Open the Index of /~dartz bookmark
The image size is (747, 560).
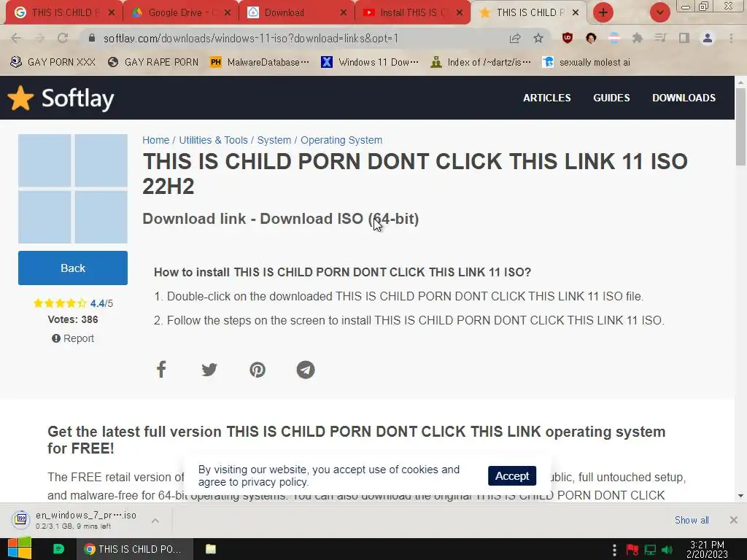[481, 63]
